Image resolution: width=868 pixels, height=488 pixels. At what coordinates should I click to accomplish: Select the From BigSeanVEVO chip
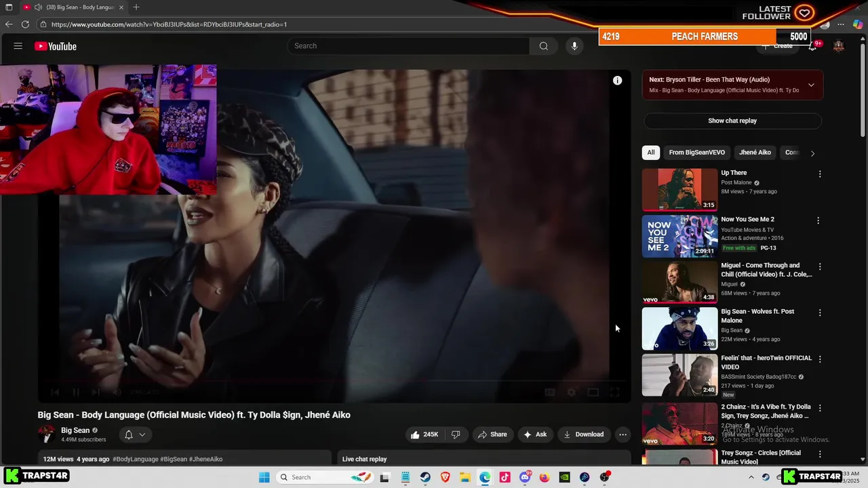pyautogui.click(x=697, y=152)
